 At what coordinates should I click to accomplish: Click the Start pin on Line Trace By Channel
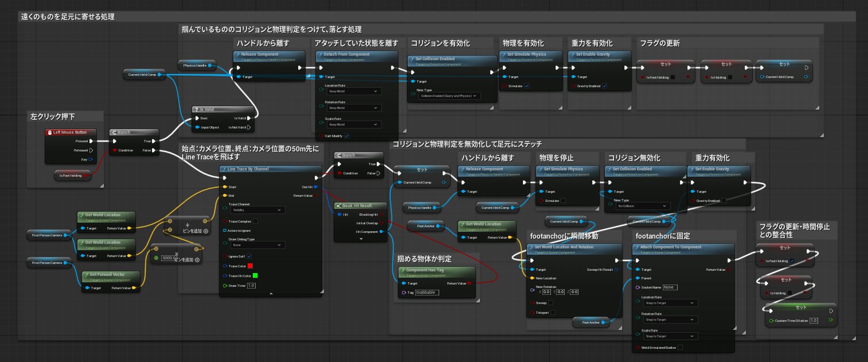[225, 187]
